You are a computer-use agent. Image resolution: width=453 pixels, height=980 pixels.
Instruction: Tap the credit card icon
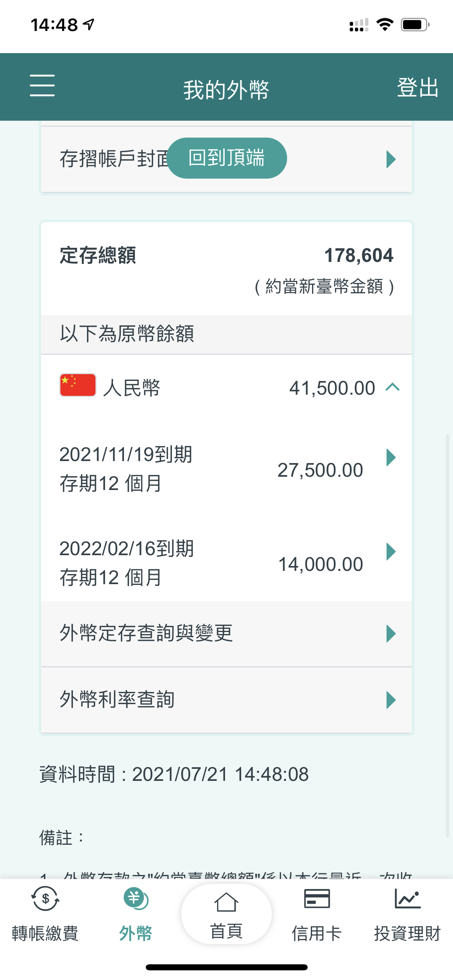(x=317, y=898)
